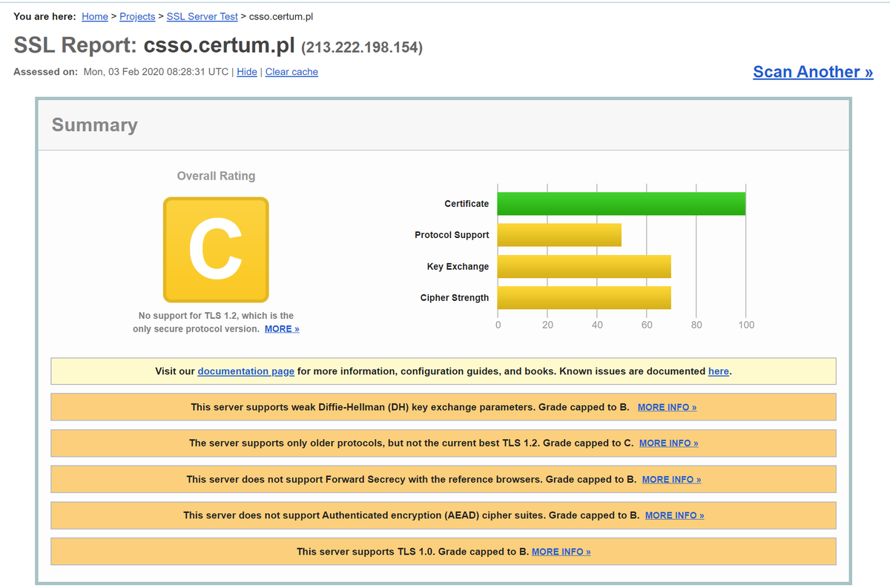This screenshot has height=588, width=890.
Task: Open MORE INFO for TLS 1.0 warning
Action: tap(561, 552)
